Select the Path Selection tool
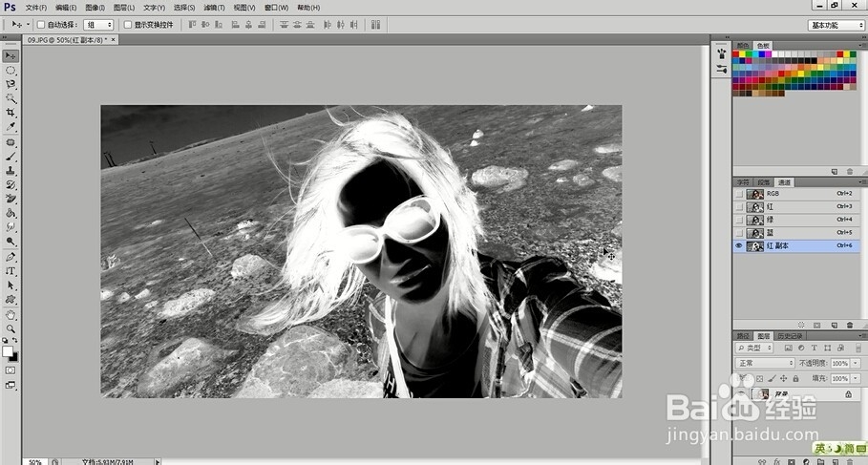868x465 pixels. 11,285
